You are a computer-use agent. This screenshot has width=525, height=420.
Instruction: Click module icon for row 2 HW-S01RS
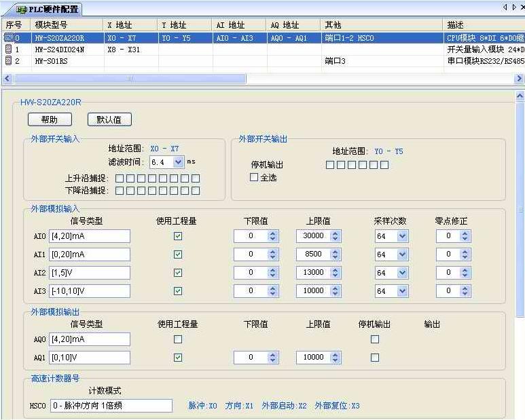9,61
